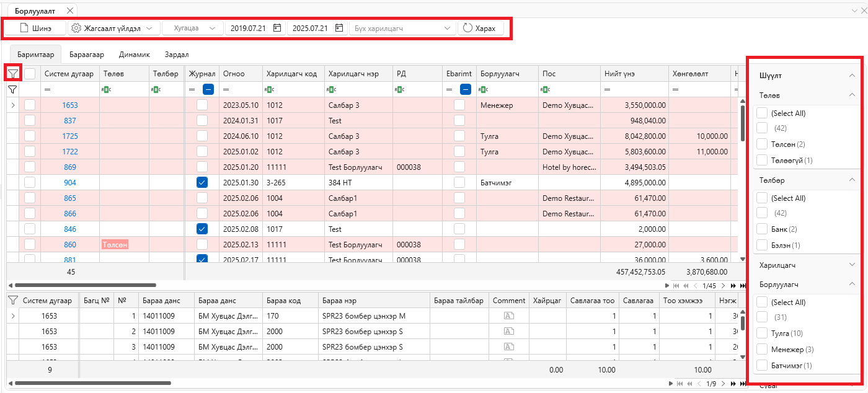Screen dimensions: 868x393
Task: Check the Төлсөн (2) filter checkbox
Action: [762, 144]
